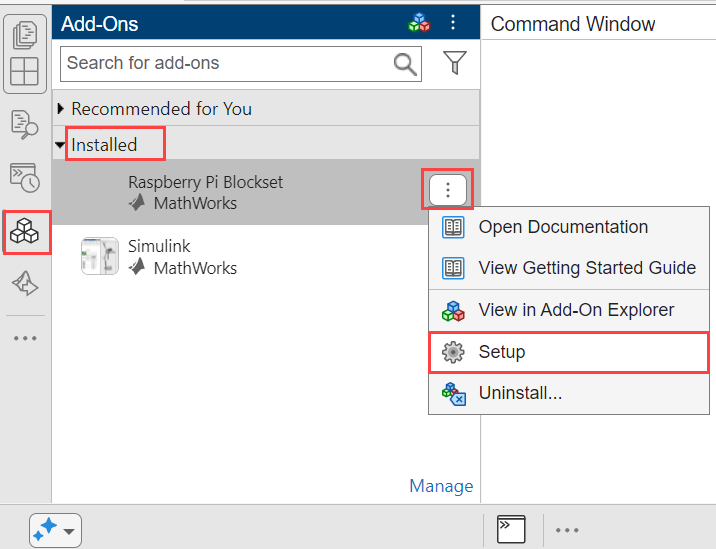Click MathWorks author under Raspberry Pi Blockset

(x=195, y=203)
